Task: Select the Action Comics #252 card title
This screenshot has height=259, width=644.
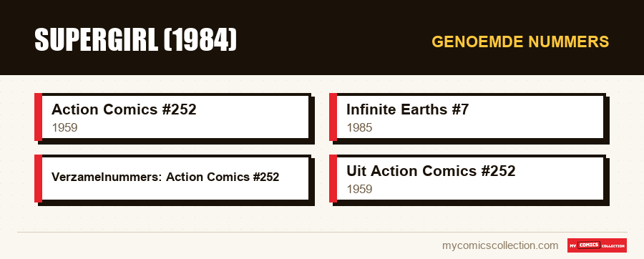Action: [x=124, y=109]
